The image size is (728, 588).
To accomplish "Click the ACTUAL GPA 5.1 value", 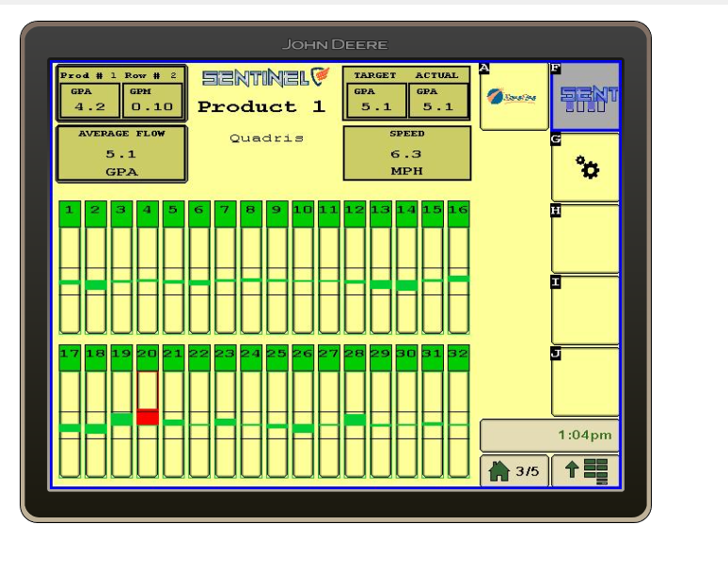I will click(437, 101).
